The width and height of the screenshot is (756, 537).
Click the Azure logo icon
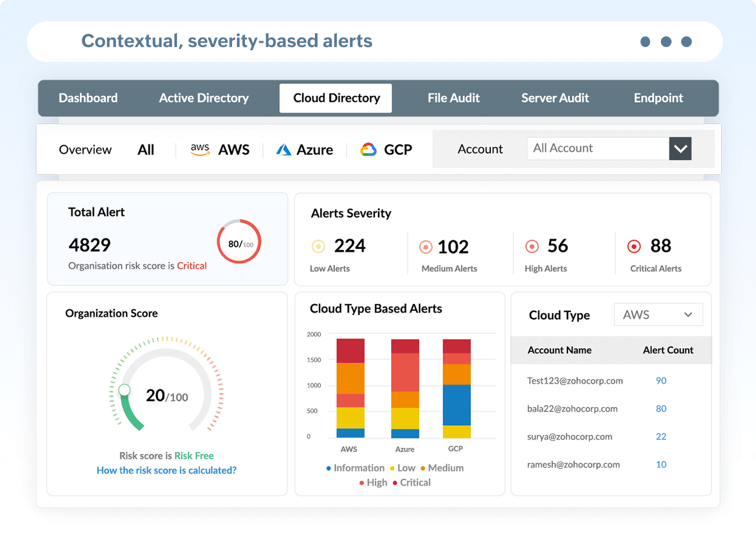pyautogui.click(x=283, y=150)
